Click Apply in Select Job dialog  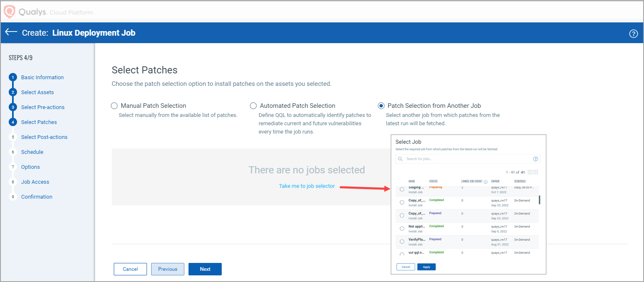[x=426, y=267]
